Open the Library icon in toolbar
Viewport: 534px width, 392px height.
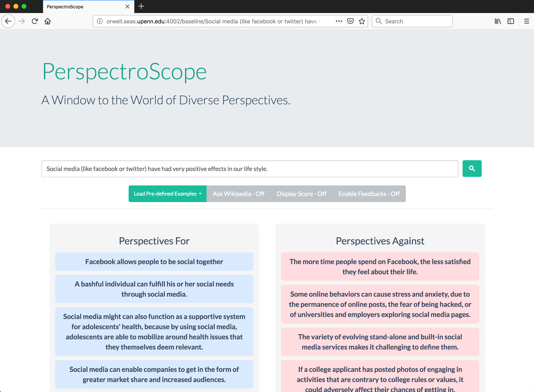498,21
